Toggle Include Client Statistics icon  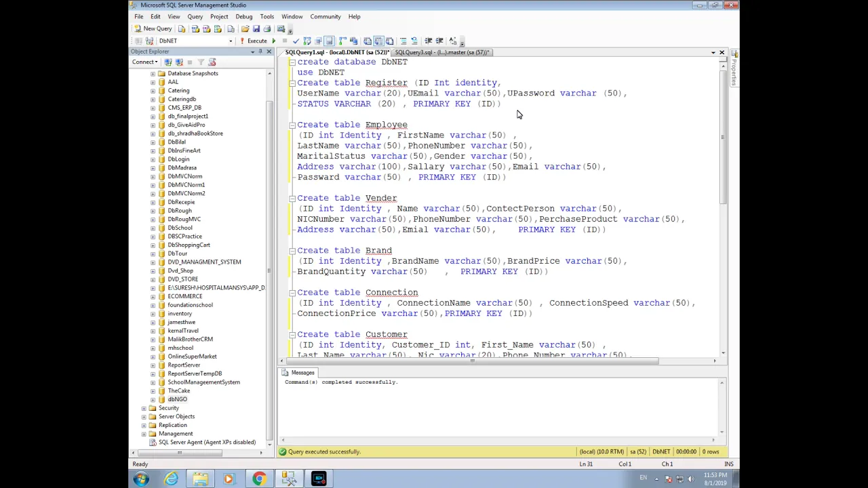[353, 41]
